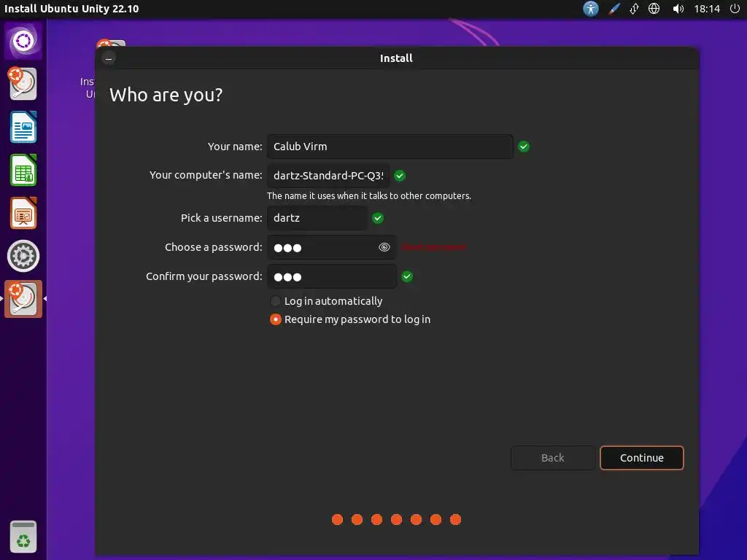Show the clock menu at 18:14
This screenshot has height=560, width=747.
pos(707,9)
